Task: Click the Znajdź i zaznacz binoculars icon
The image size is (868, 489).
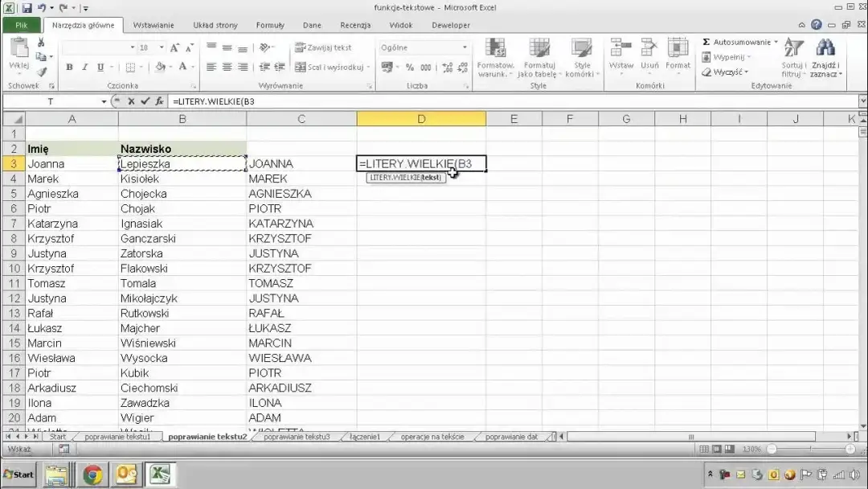Action: tap(825, 50)
